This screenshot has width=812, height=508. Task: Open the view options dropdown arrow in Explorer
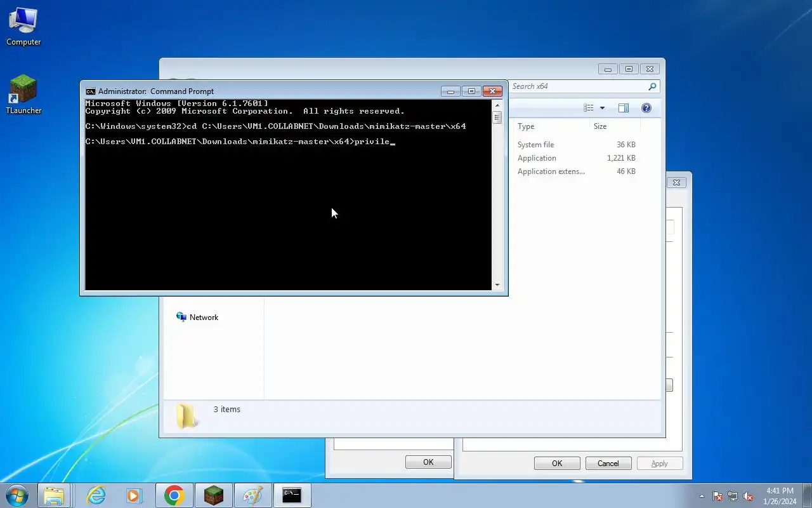point(602,108)
